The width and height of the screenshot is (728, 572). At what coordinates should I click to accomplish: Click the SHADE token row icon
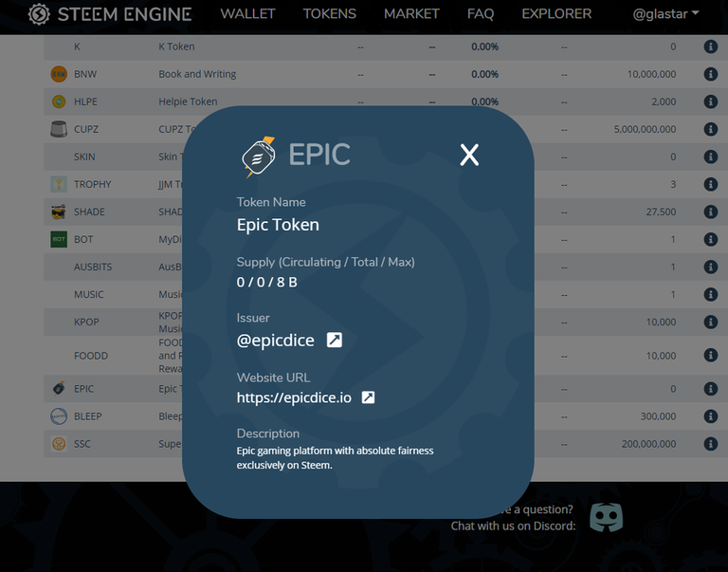[59, 212]
